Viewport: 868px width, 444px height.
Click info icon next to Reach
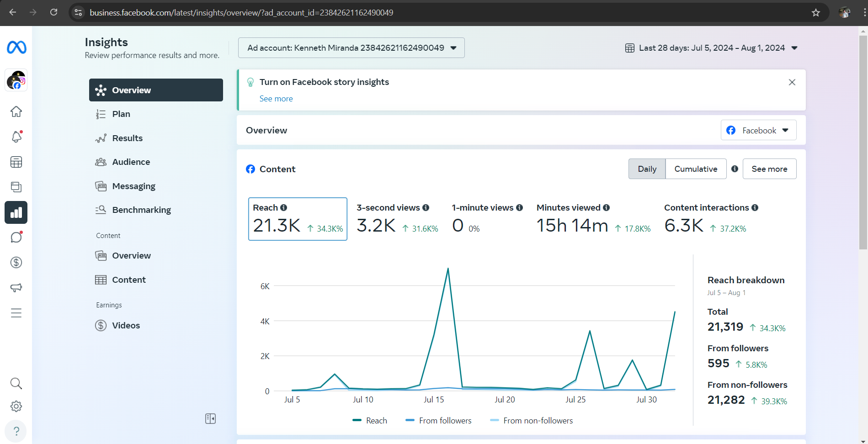click(283, 207)
